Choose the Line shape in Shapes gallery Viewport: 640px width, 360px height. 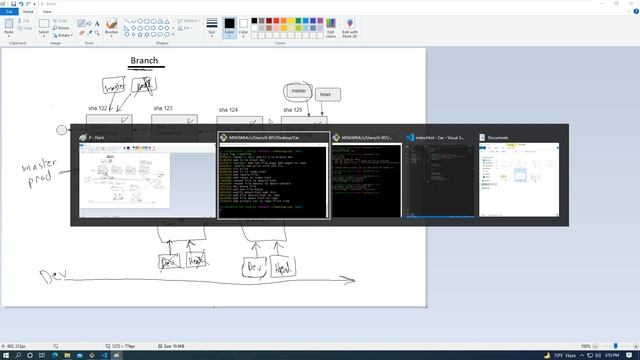(x=127, y=21)
